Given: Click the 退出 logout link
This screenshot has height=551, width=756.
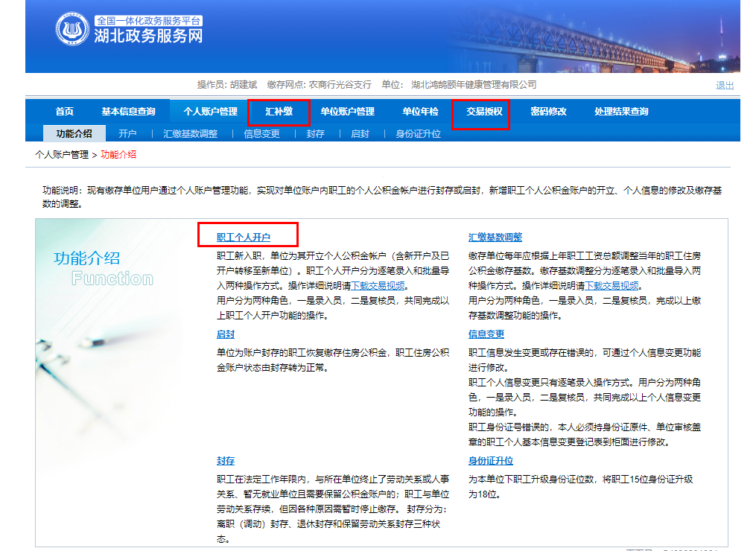Looking at the screenshot, I should click(x=725, y=86).
